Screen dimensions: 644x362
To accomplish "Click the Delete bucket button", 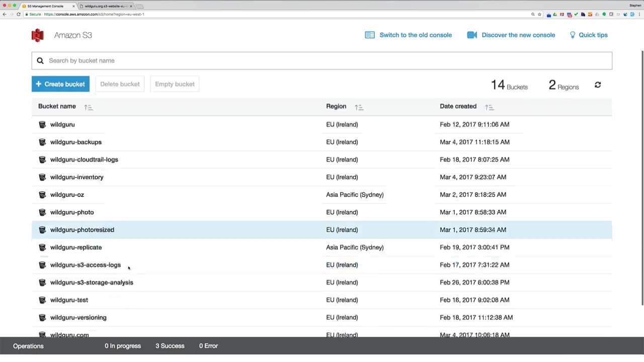I will [120, 84].
